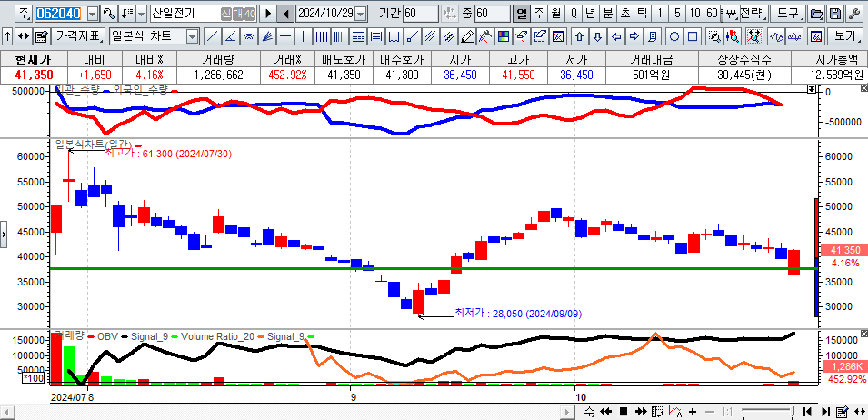This screenshot has width=868, height=420.
Task: Switch to weekly (주) period
Action: pos(539,14)
